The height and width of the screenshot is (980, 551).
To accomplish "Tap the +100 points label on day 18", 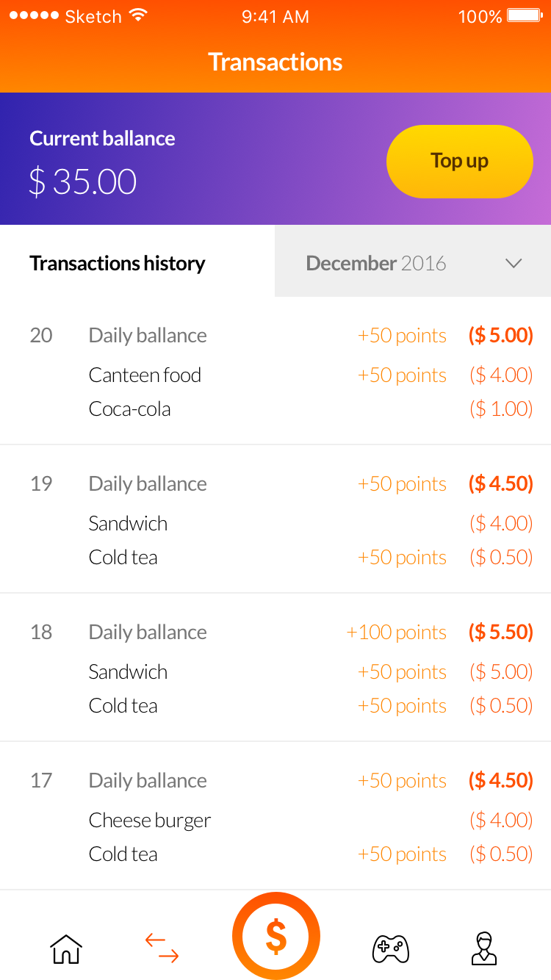I will coord(396,632).
